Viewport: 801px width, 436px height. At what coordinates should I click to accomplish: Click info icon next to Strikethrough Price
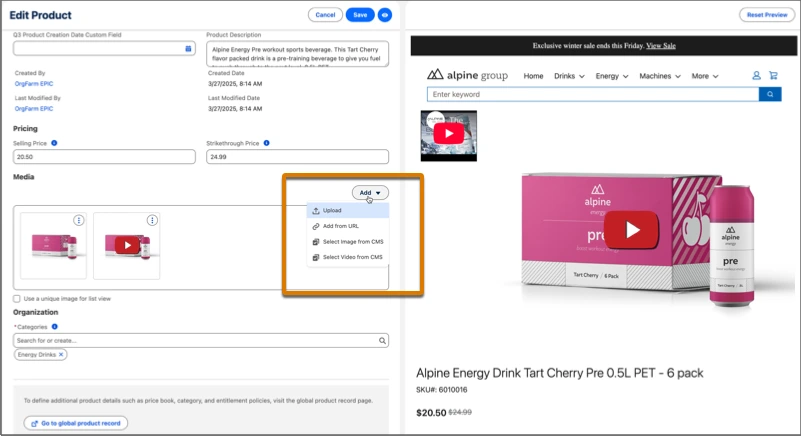click(266, 143)
